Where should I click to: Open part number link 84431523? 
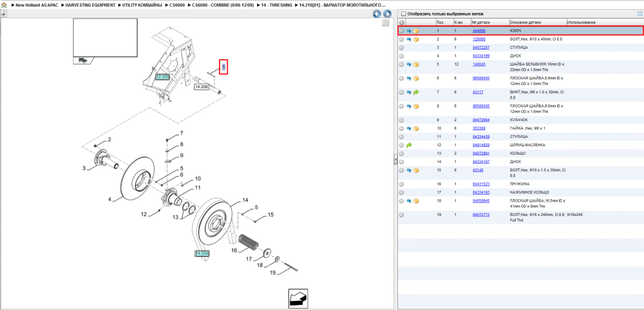pyautogui.click(x=481, y=184)
